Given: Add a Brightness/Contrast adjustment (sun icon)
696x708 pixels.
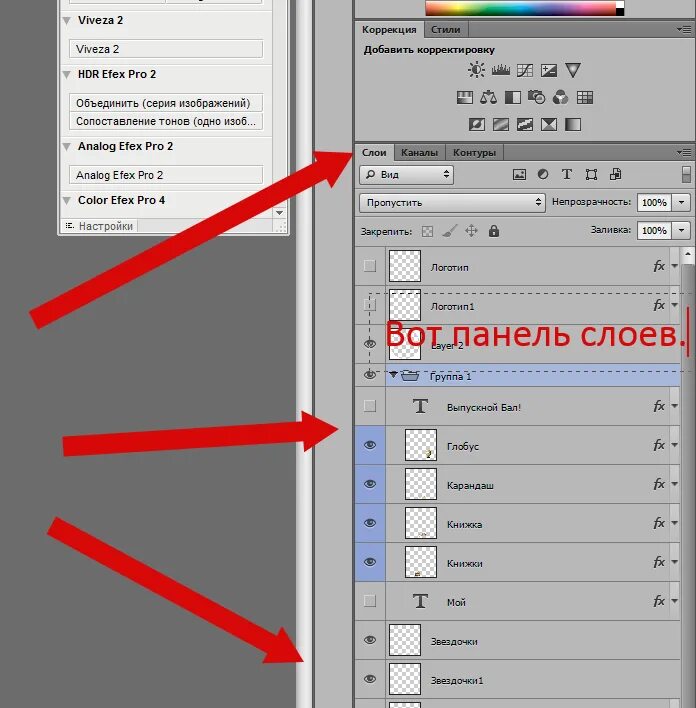Looking at the screenshot, I should click(476, 70).
